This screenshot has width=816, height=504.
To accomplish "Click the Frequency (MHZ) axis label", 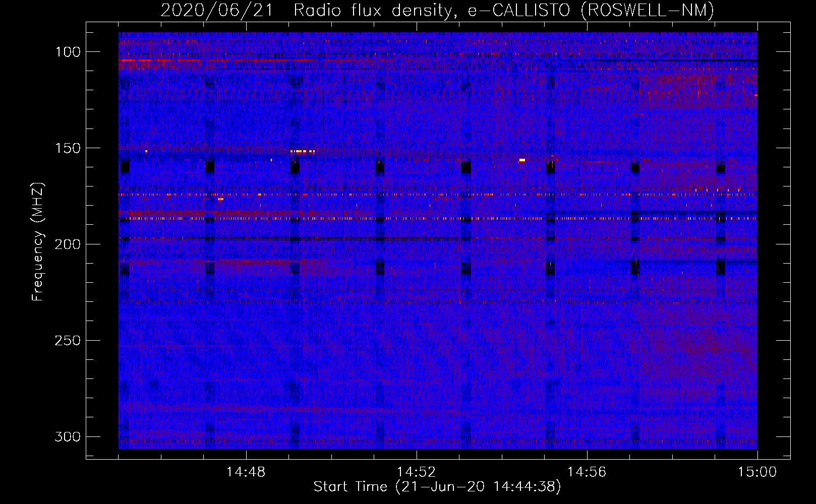I will [38, 241].
